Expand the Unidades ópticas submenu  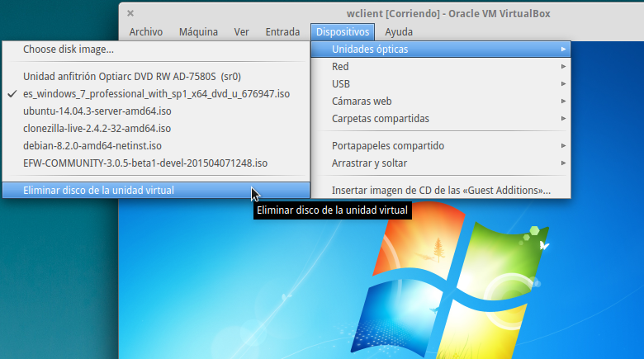pyautogui.click(x=441, y=50)
